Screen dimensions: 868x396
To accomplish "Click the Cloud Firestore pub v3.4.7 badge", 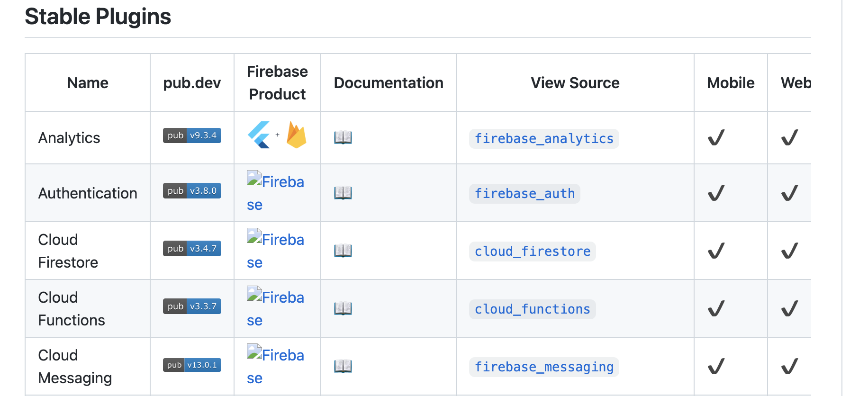I will [192, 249].
